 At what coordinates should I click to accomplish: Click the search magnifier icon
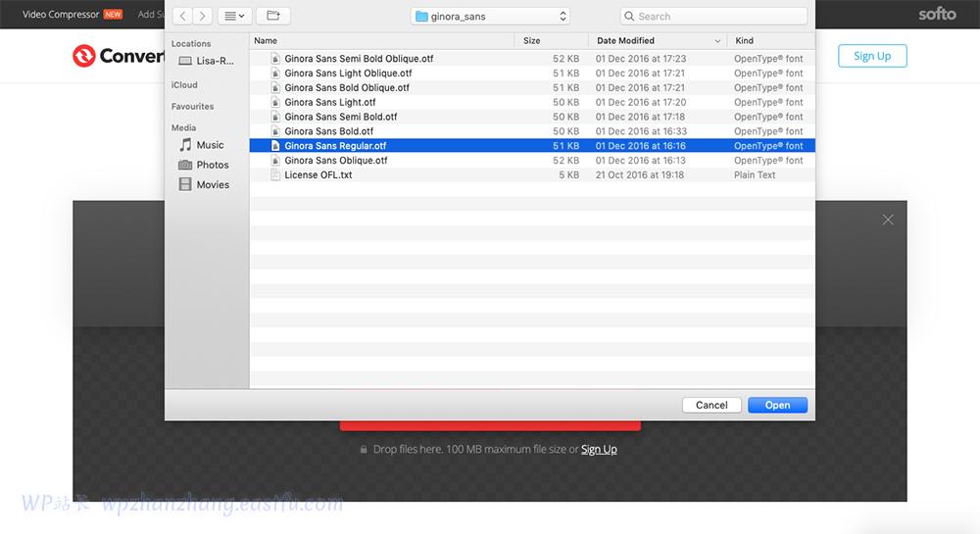click(x=629, y=17)
